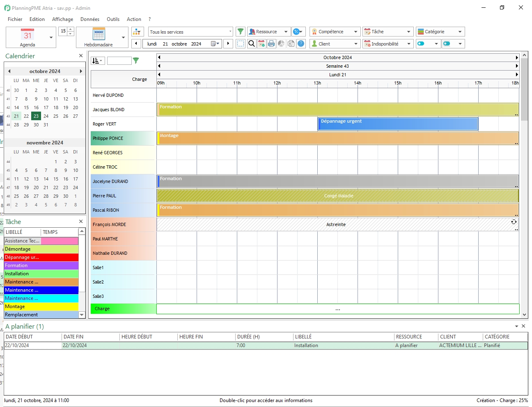The image size is (532, 407).
Task: Click the resource search input field
Action: (119, 61)
